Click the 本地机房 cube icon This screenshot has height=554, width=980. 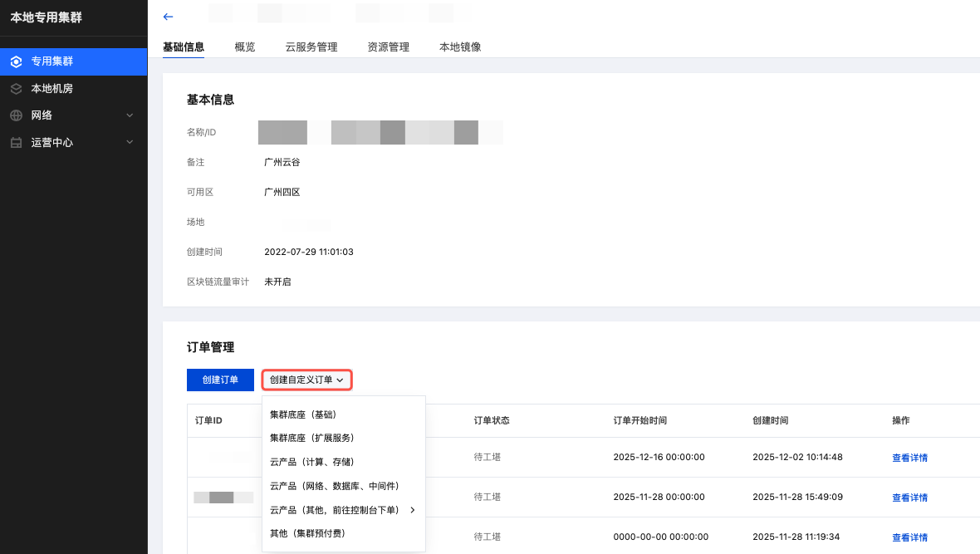coord(16,89)
